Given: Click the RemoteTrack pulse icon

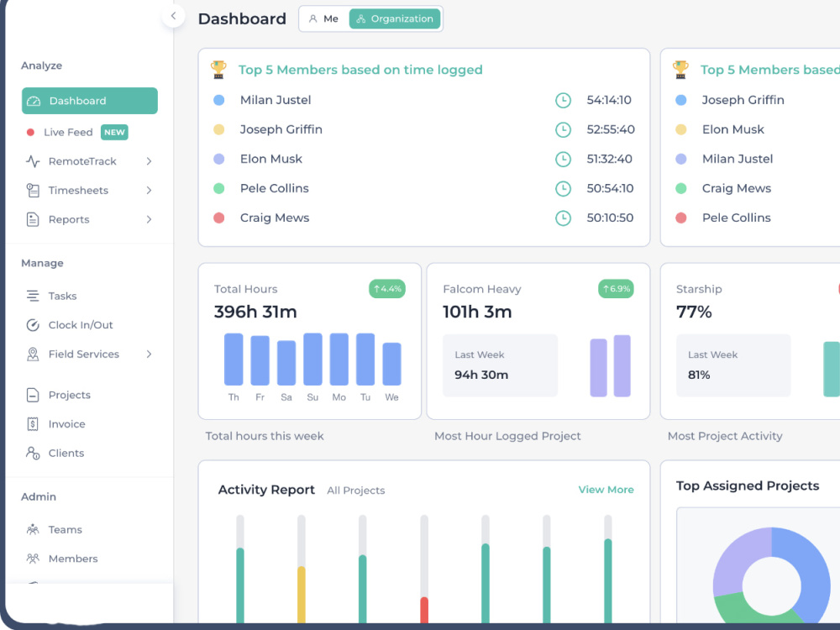Looking at the screenshot, I should pos(33,161).
